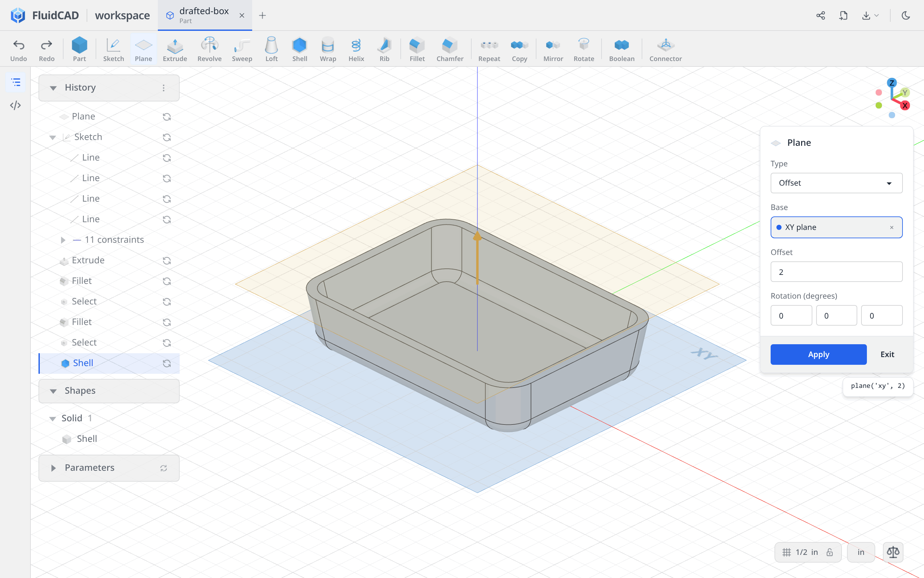Viewport: 924px width, 578px height.
Task: Add a new tab with plus
Action: (x=262, y=15)
